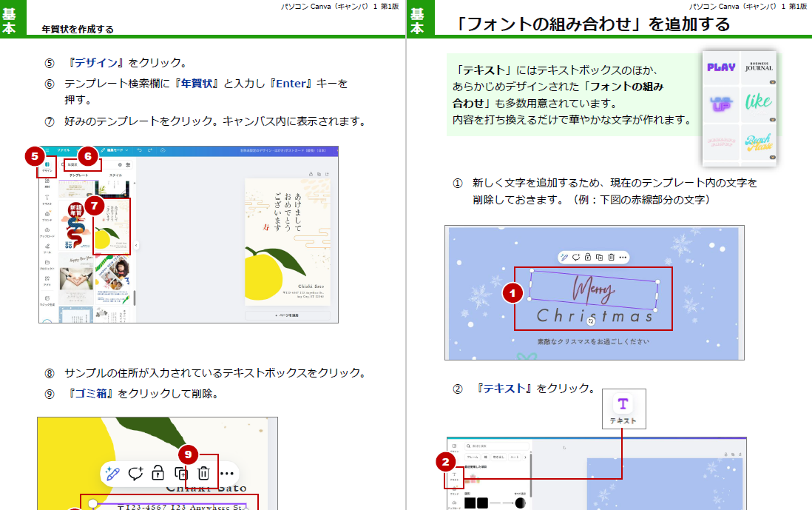Select the black circle shape in 図形
The image size is (812, 510).
[x=521, y=503]
